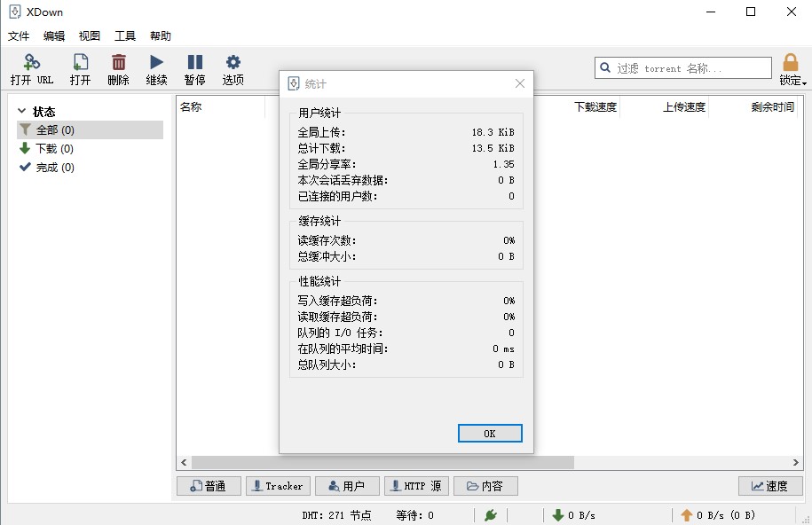
Task: Click the search magnifier icon
Action: click(x=605, y=67)
